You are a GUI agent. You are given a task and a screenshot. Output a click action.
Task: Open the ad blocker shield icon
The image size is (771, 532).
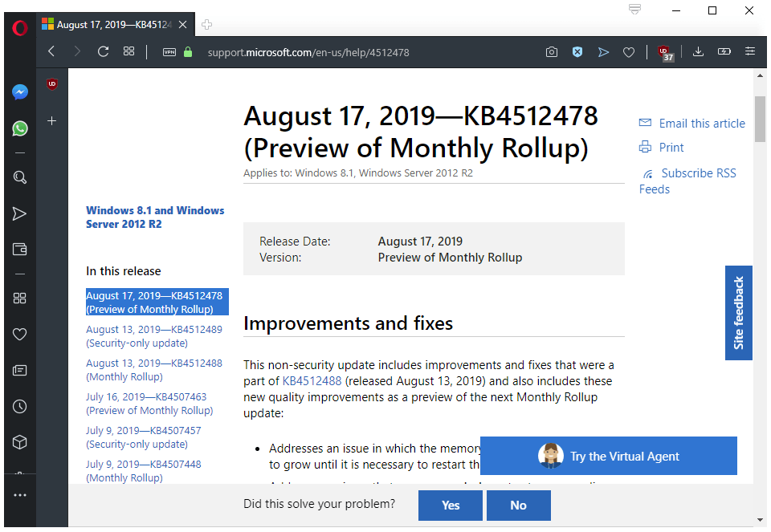(577, 51)
